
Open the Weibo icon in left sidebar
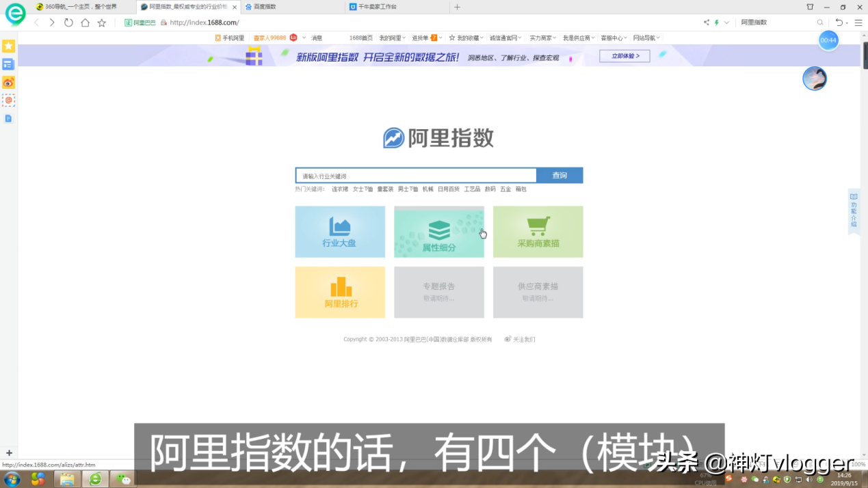[x=8, y=83]
